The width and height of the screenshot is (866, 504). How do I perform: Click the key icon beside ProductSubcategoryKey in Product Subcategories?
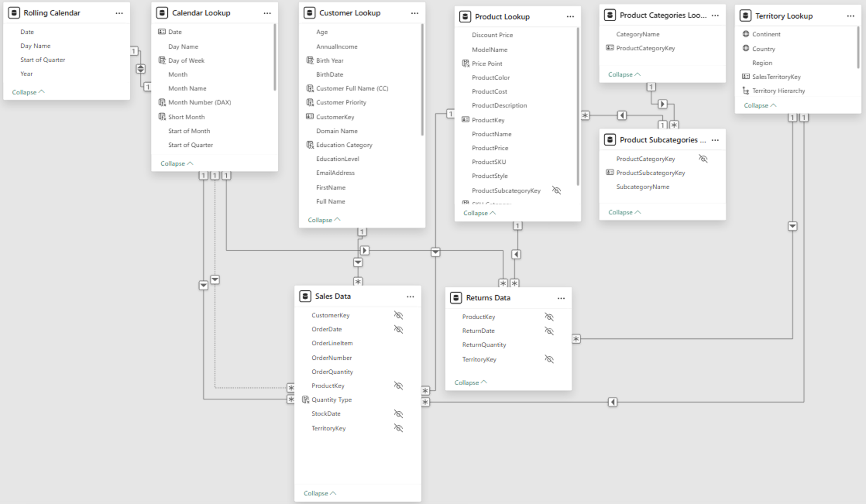610,172
